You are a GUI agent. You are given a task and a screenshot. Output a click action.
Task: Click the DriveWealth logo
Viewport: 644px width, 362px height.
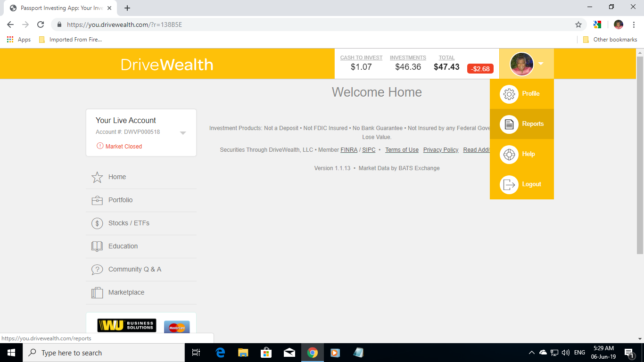click(x=167, y=65)
